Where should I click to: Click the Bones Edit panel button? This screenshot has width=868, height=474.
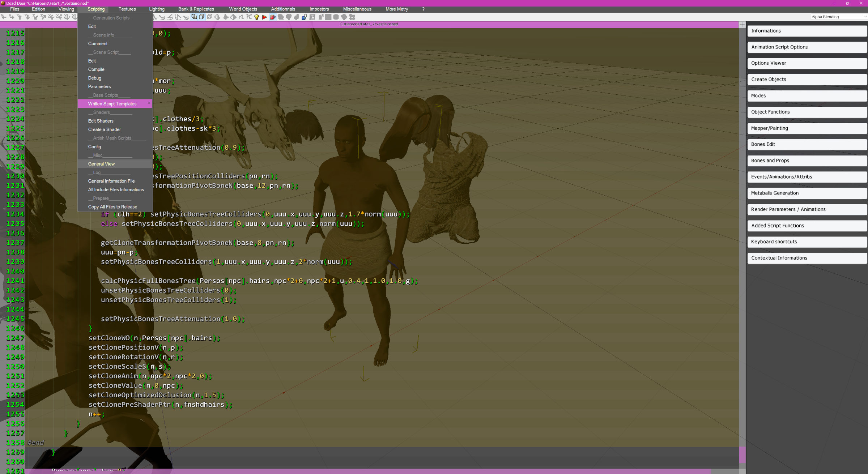807,144
